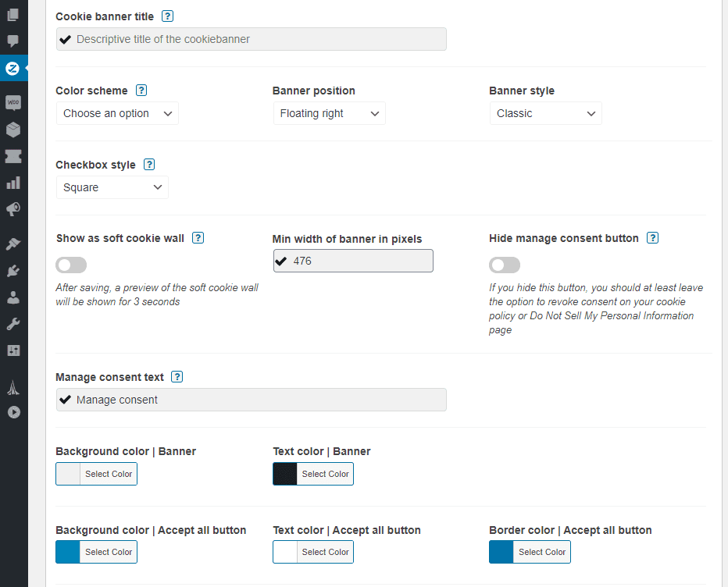Enable the Hide manage consent button toggle

click(x=505, y=265)
